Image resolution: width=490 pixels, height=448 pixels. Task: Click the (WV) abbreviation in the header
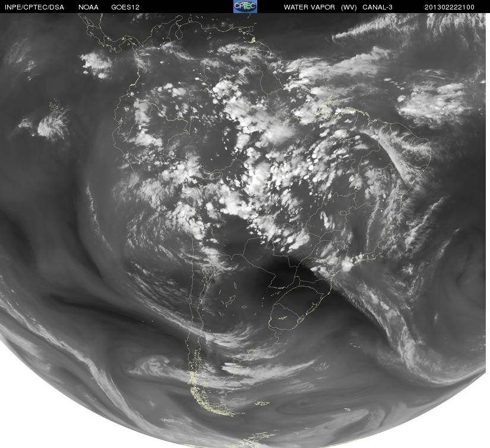pyautogui.click(x=349, y=7)
